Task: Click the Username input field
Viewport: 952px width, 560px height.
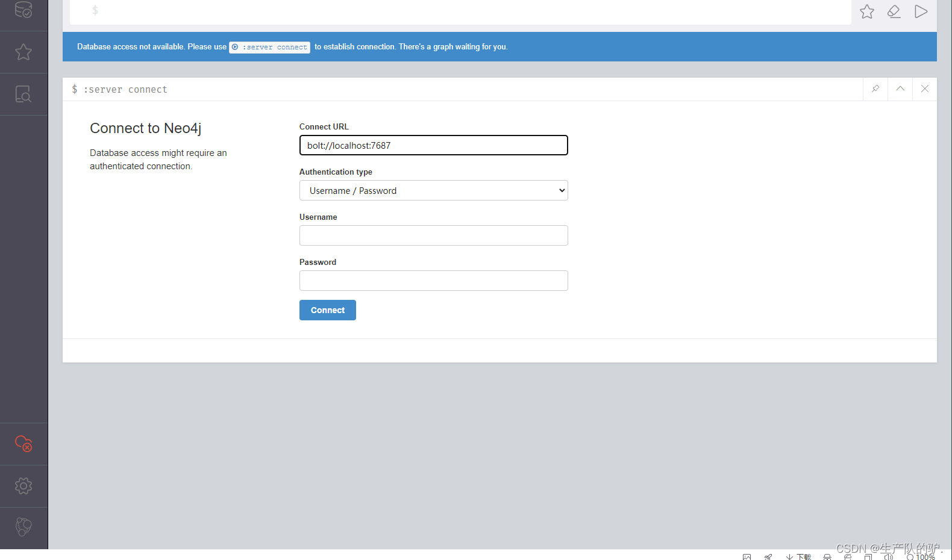Action: tap(434, 235)
